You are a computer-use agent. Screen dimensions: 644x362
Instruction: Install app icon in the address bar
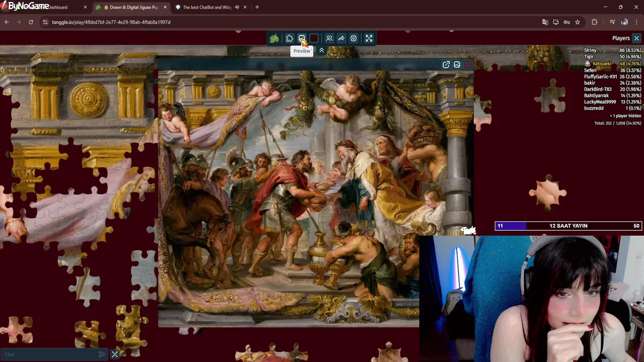556,22
